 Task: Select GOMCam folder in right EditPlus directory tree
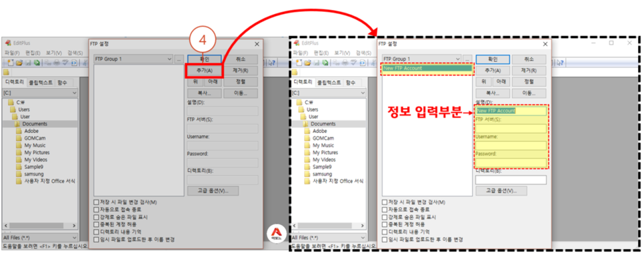(x=323, y=138)
